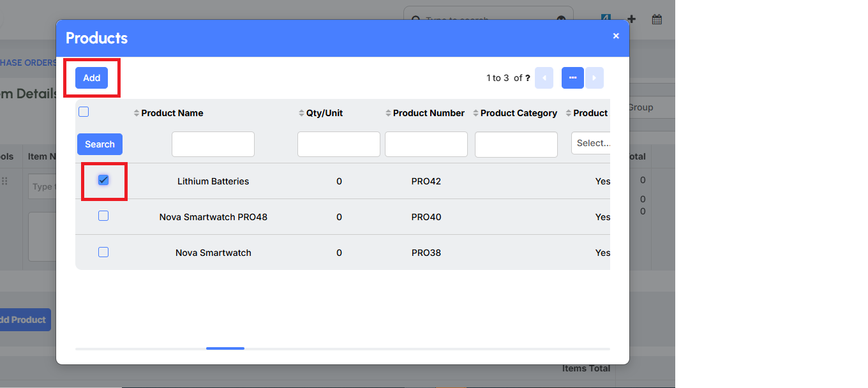Image resolution: width=868 pixels, height=388 pixels.
Task: Uncheck the Lithium Batteries checkbox
Action: 103,179
